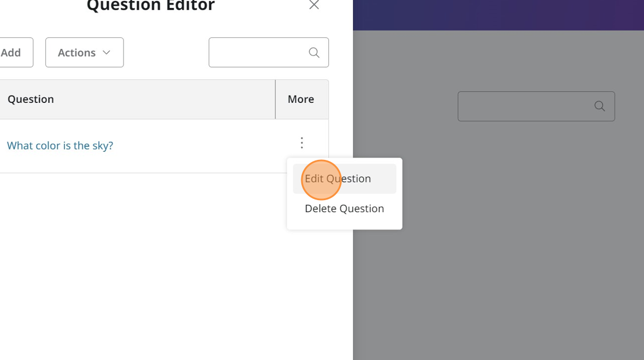Click the magnifier icon in the background search box
644x360 pixels.
pyautogui.click(x=600, y=106)
